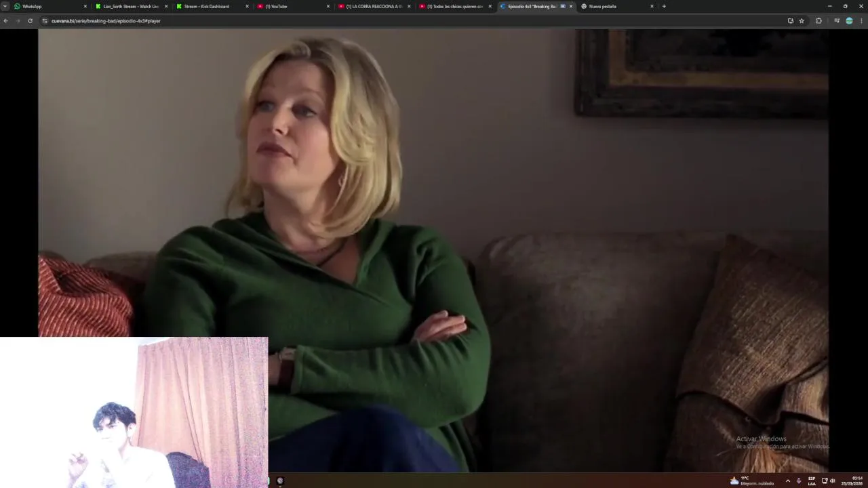868x488 pixels.
Task: Open the Extensions puzzle icon
Action: point(818,21)
